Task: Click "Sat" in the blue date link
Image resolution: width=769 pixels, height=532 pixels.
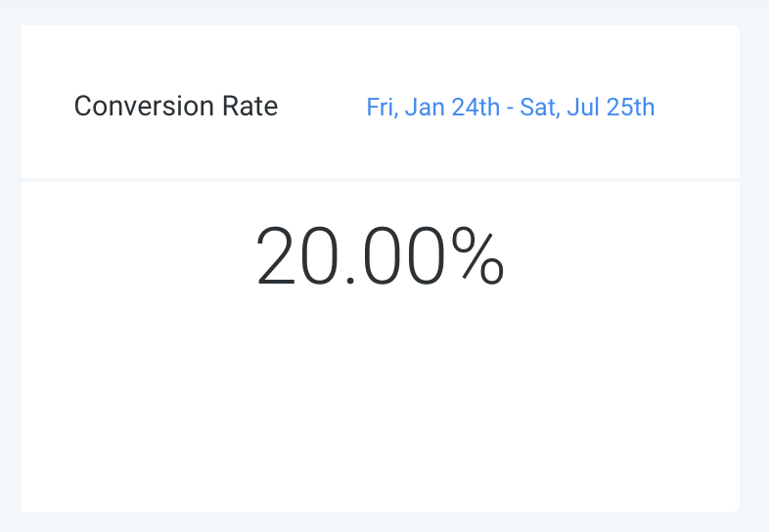Action: coord(536,107)
